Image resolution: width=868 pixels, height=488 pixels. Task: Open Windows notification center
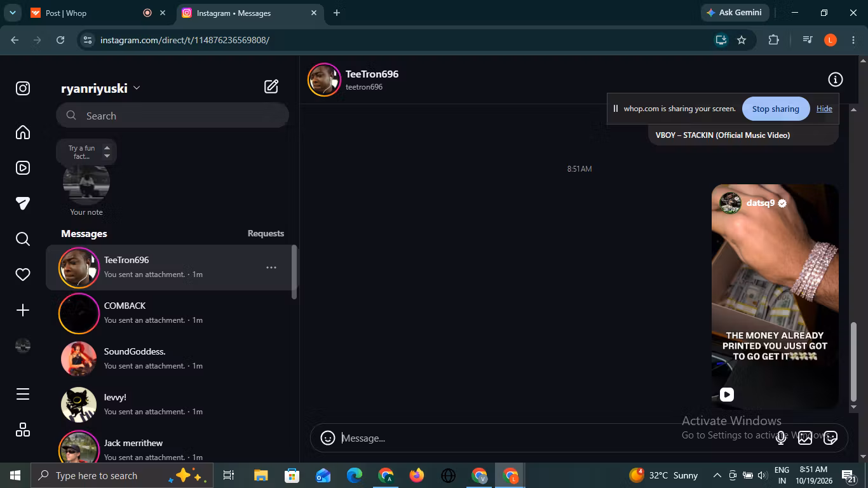(850, 475)
